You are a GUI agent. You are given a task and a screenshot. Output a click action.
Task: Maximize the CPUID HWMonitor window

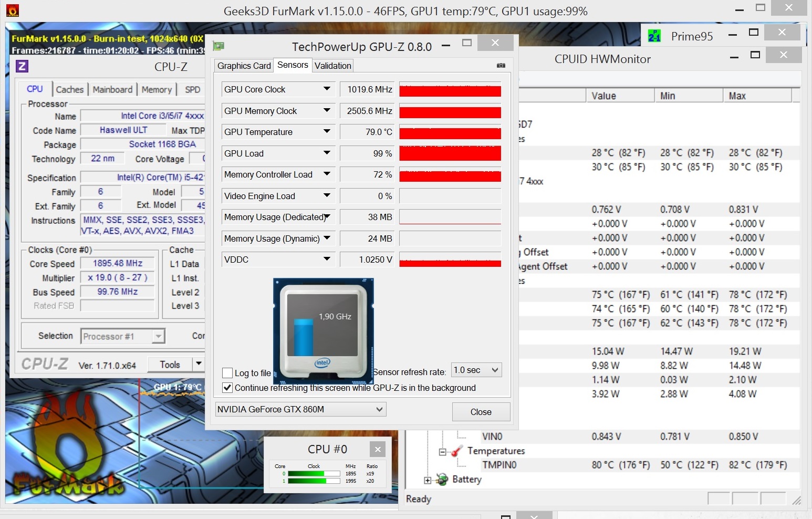(x=755, y=55)
